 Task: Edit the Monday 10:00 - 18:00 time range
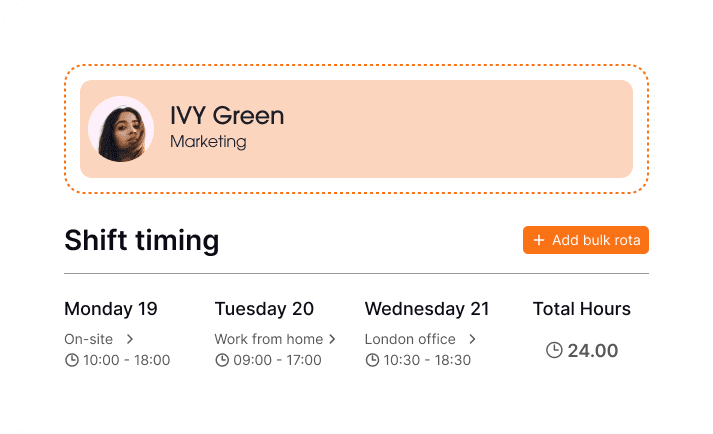[x=126, y=360]
